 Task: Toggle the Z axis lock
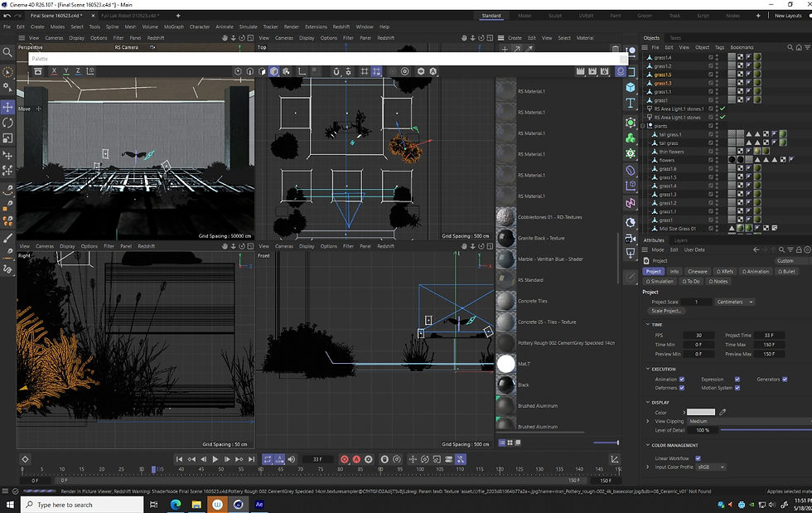pos(78,71)
